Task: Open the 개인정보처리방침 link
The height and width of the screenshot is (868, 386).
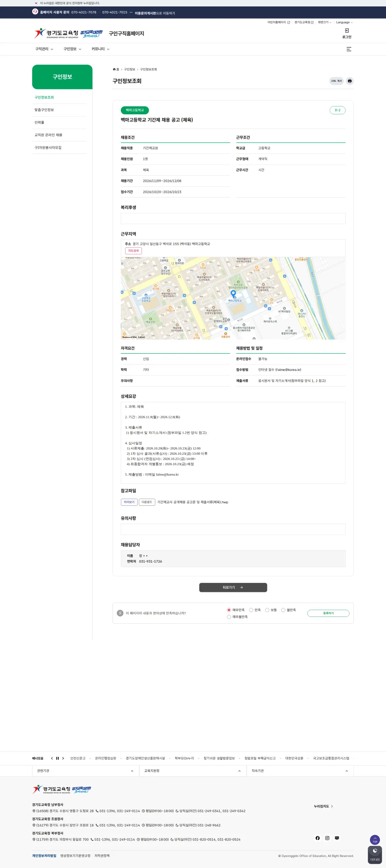Action: point(44,856)
